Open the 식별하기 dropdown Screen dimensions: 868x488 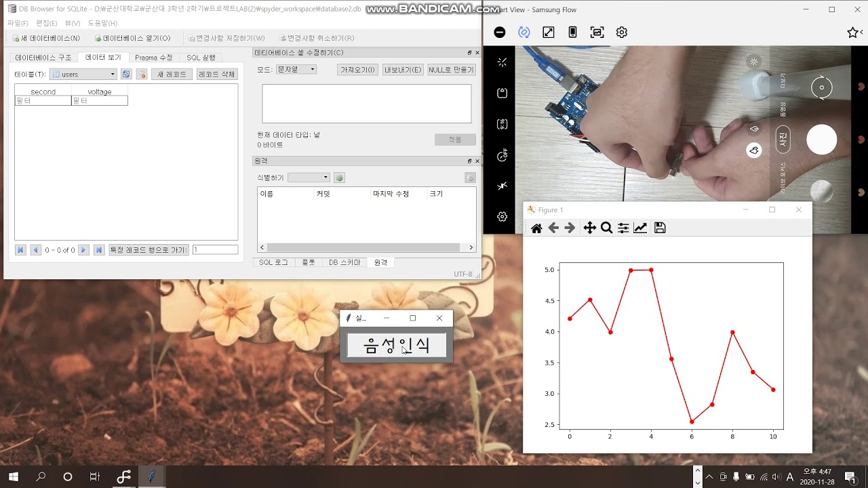click(x=309, y=178)
